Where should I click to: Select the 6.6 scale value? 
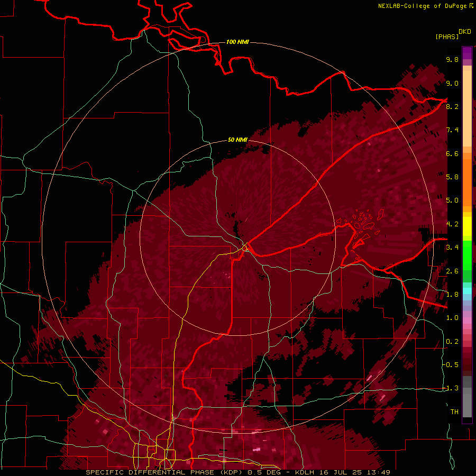pyautogui.click(x=452, y=153)
